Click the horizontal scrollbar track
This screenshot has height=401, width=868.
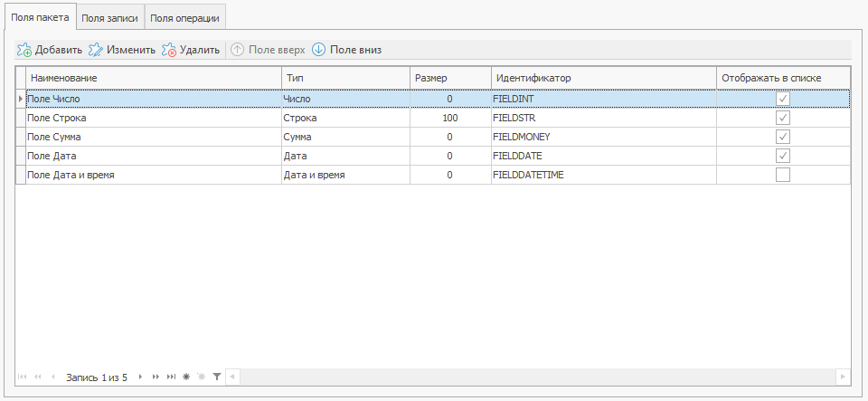pyautogui.click(x=537, y=377)
